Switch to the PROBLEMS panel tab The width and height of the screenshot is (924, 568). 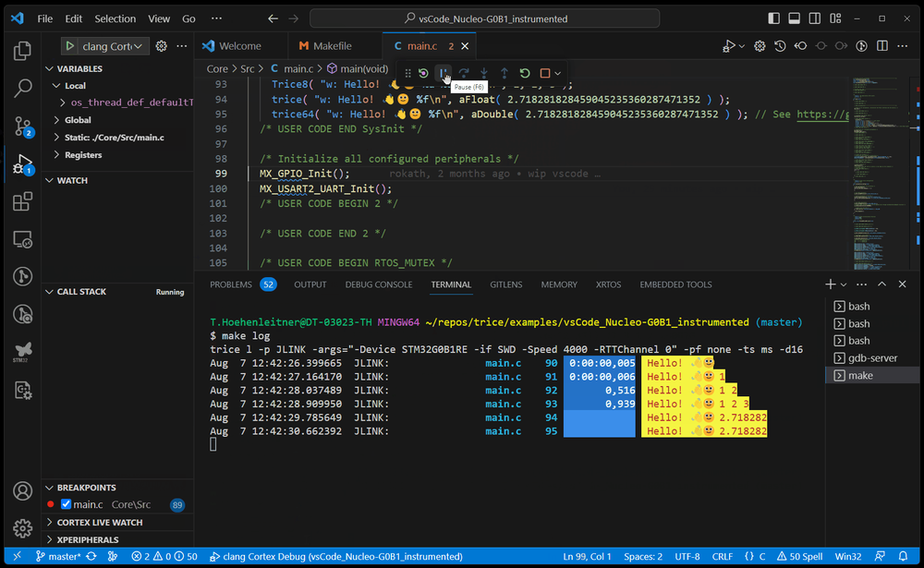tap(230, 284)
